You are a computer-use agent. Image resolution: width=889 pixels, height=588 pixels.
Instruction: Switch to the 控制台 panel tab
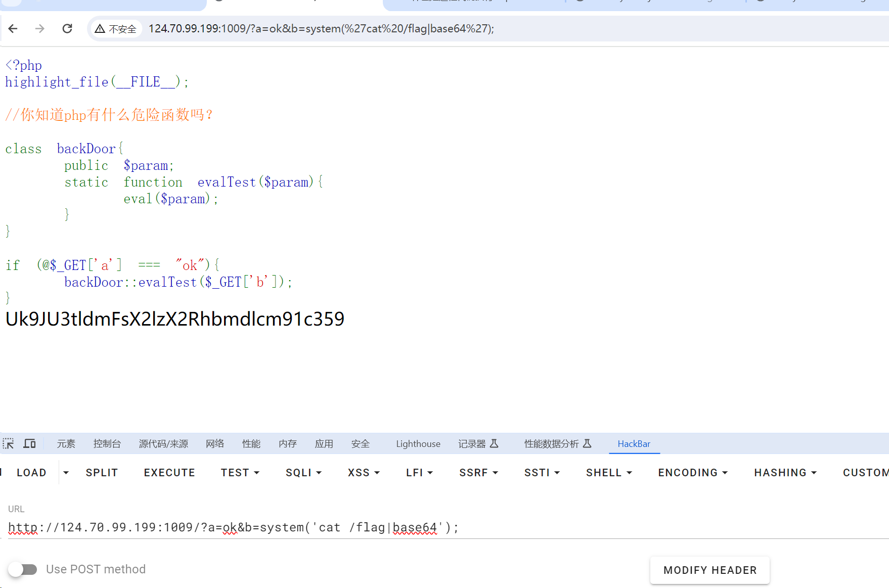click(107, 443)
